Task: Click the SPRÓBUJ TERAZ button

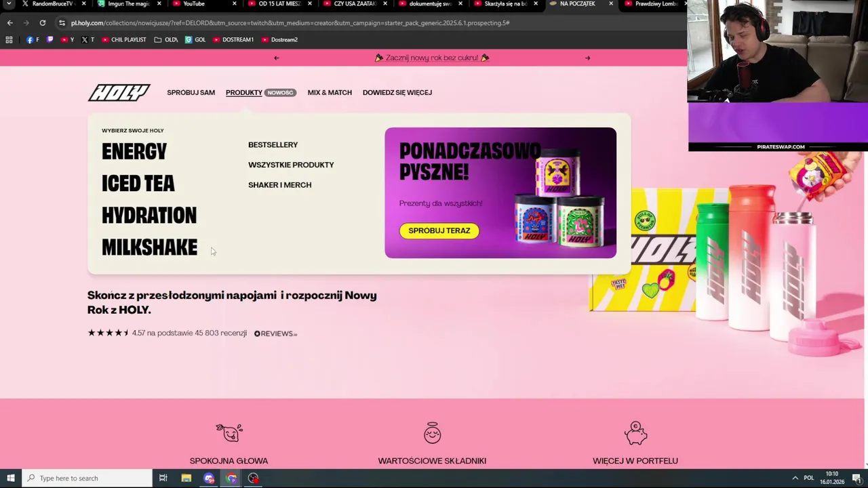Action: tap(439, 230)
